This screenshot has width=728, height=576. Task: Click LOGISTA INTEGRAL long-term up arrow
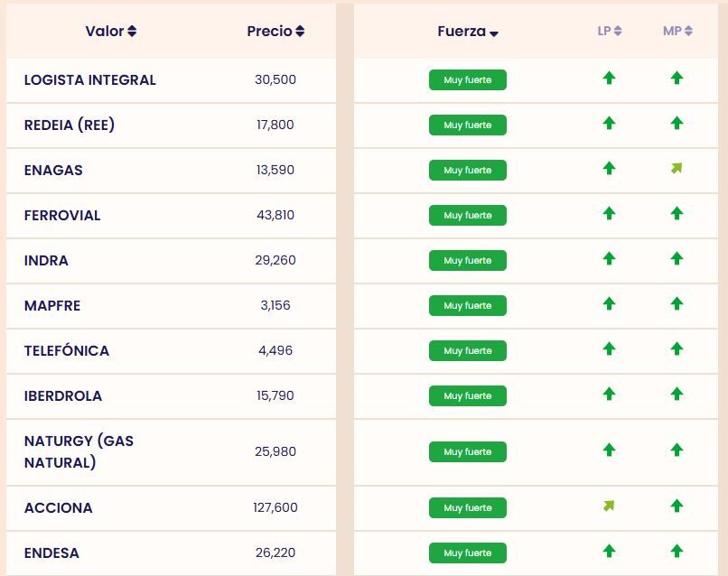click(609, 79)
